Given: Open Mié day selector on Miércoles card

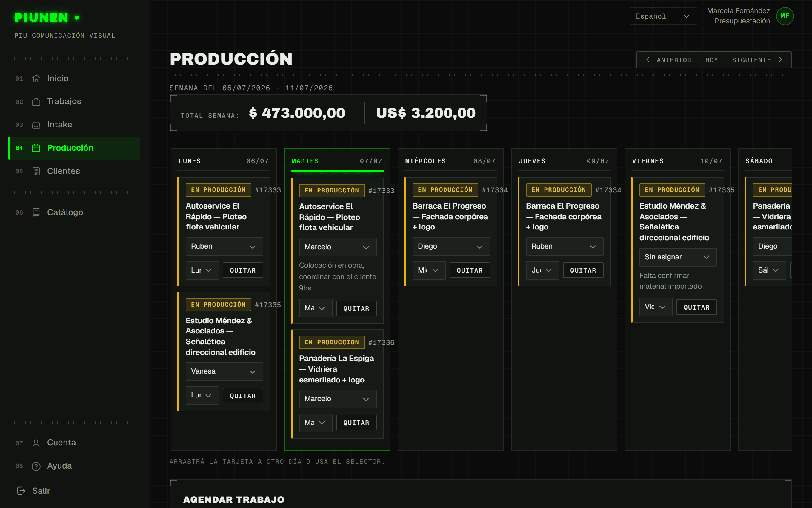Looking at the screenshot, I should pyautogui.click(x=429, y=270).
